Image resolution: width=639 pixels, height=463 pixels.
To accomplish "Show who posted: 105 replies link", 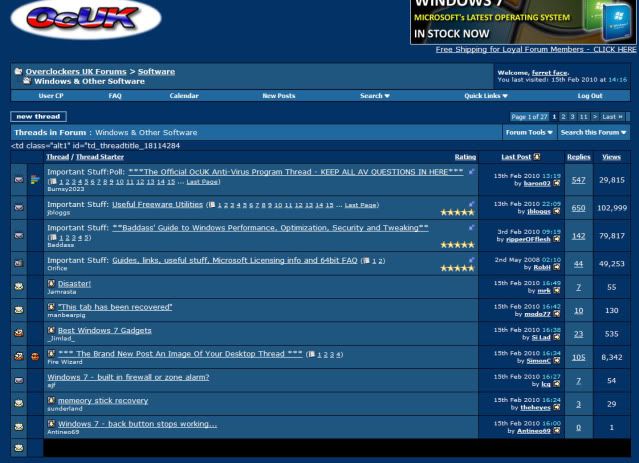I will 578,357.
